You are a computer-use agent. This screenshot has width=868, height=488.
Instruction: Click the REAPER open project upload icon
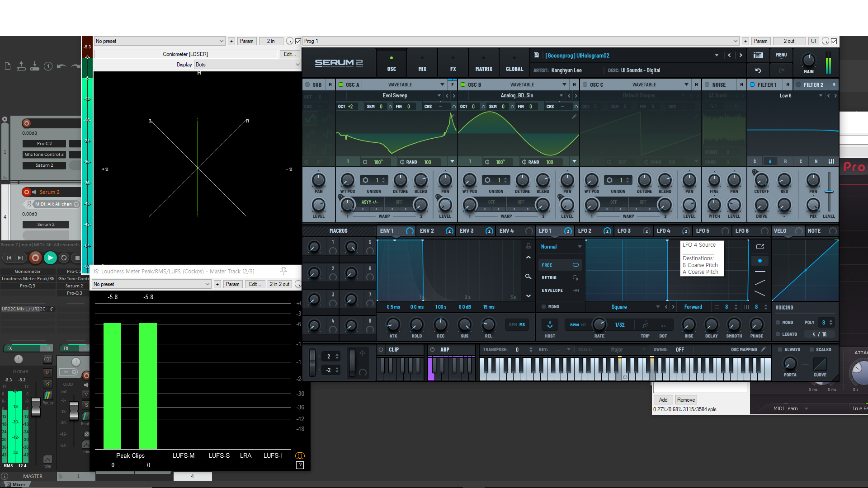click(21, 66)
